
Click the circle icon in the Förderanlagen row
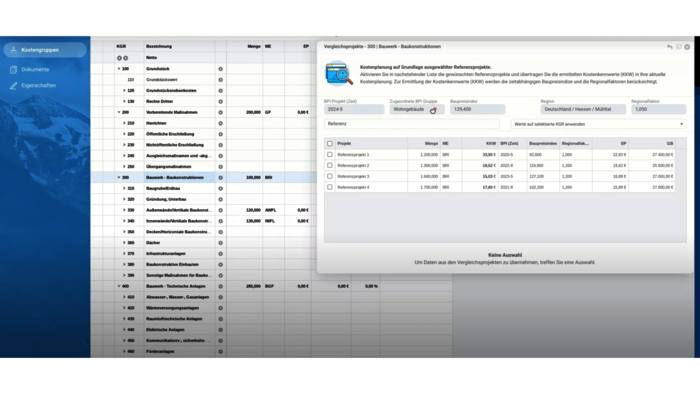(x=221, y=352)
